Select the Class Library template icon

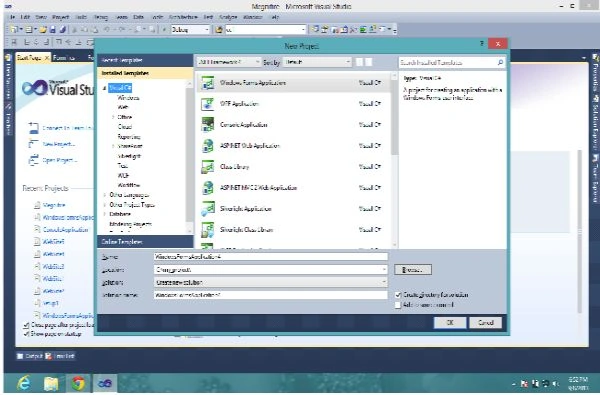pyautogui.click(x=207, y=167)
